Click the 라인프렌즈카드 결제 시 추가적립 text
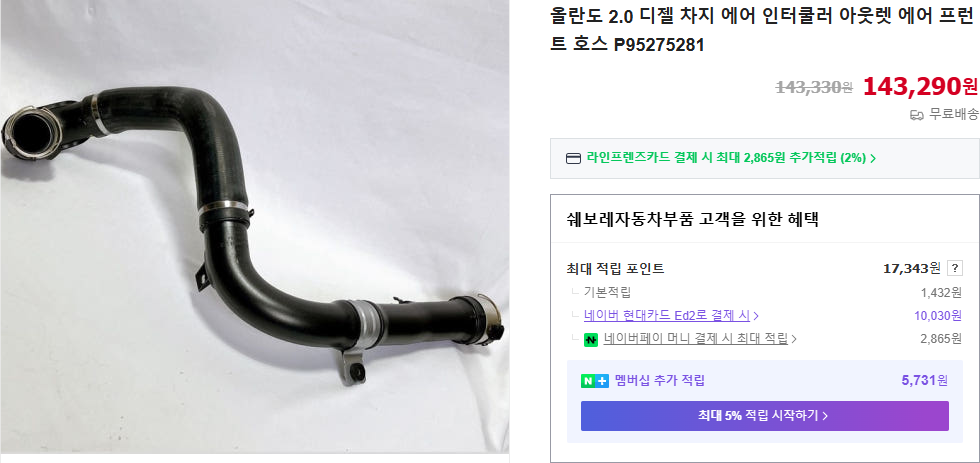Viewport: 980px width, 463px height. 726,158
